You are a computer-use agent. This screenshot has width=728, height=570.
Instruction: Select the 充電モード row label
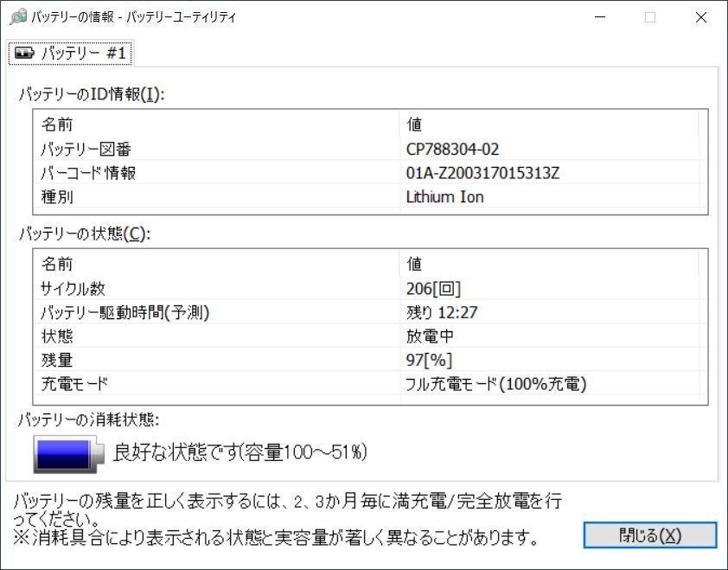click(x=74, y=384)
